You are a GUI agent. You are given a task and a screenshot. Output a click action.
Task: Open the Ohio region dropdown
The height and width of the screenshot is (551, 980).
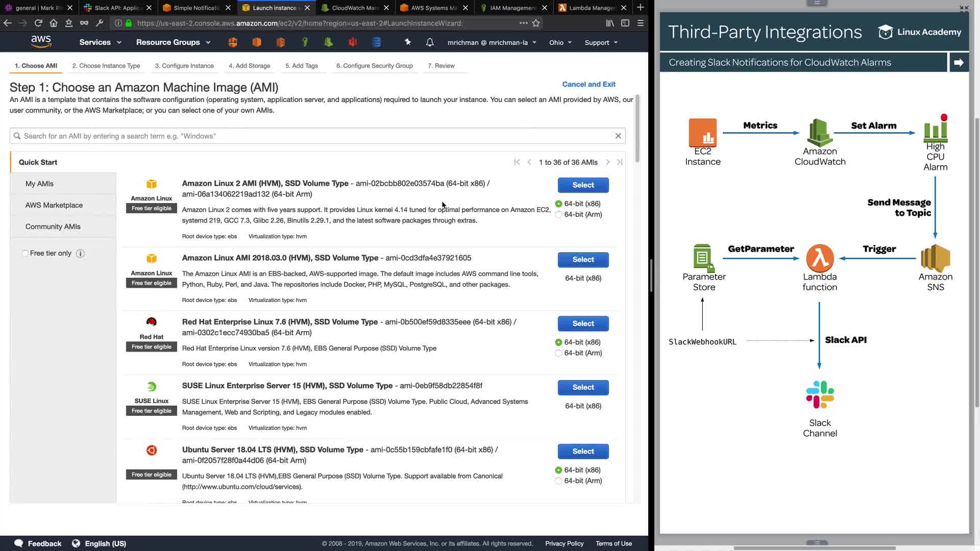tap(560, 42)
